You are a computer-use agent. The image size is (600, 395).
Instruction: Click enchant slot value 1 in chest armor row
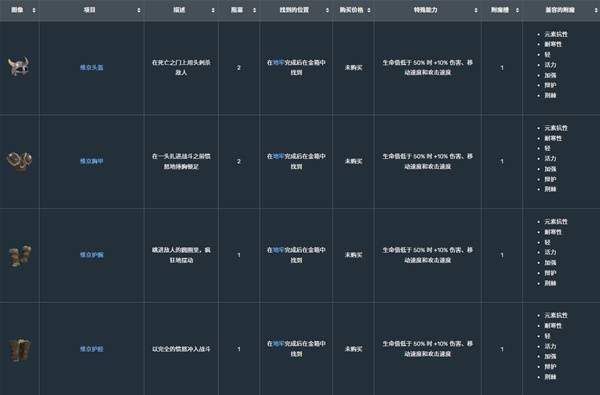pos(502,162)
